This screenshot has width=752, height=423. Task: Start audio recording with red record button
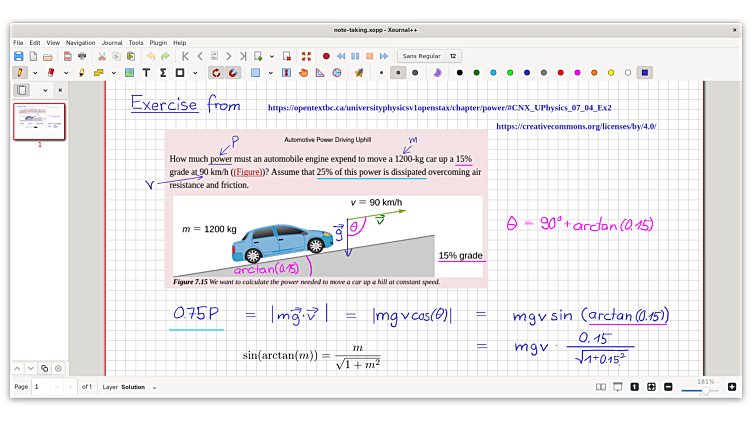325,56
